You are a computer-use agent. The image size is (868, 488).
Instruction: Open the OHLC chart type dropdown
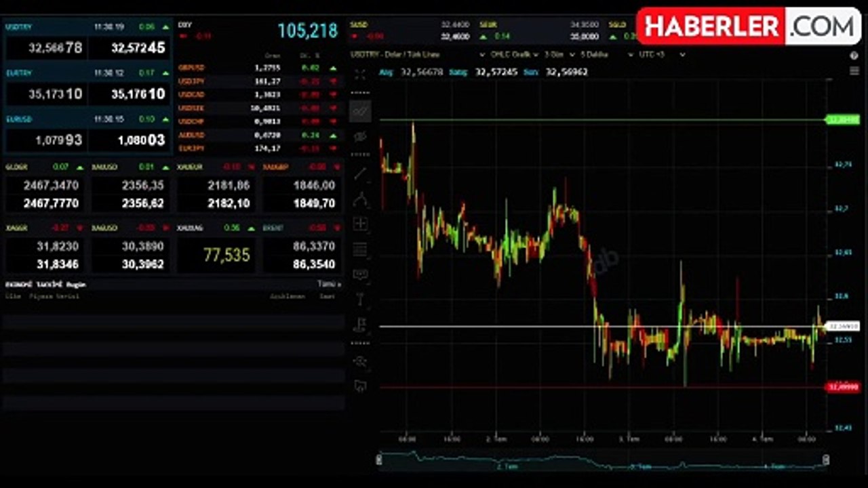click(514, 54)
